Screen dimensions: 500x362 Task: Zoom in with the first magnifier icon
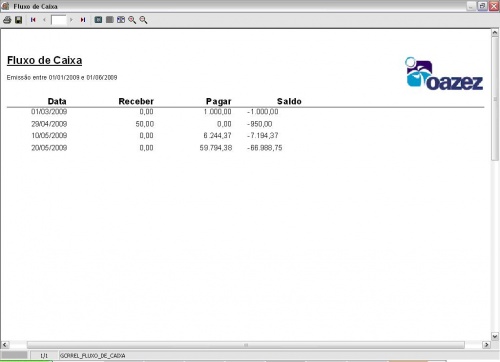132,20
